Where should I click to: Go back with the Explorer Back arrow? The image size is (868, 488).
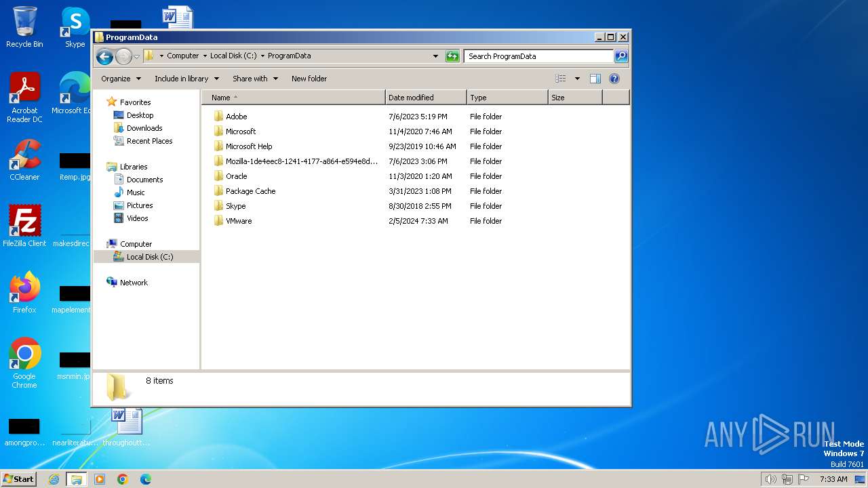(104, 56)
